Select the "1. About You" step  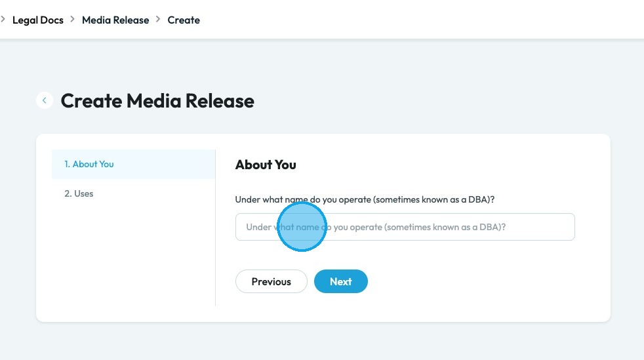pyautogui.click(x=89, y=164)
